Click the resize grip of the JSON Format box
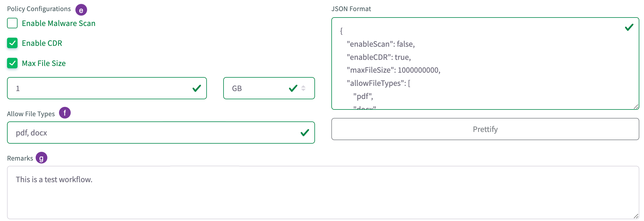644x221 pixels. tap(636, 107)
